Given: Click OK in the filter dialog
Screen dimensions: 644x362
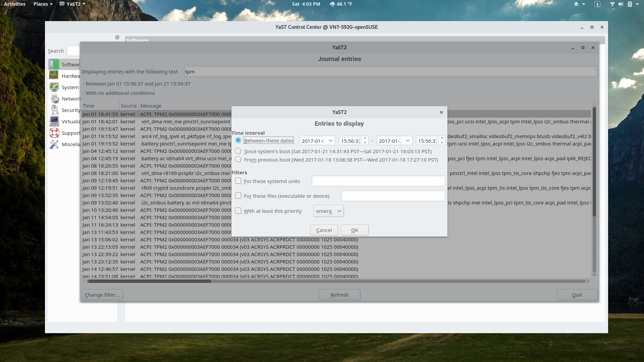Looking at the screenshot, I should (x=355, y=230).
